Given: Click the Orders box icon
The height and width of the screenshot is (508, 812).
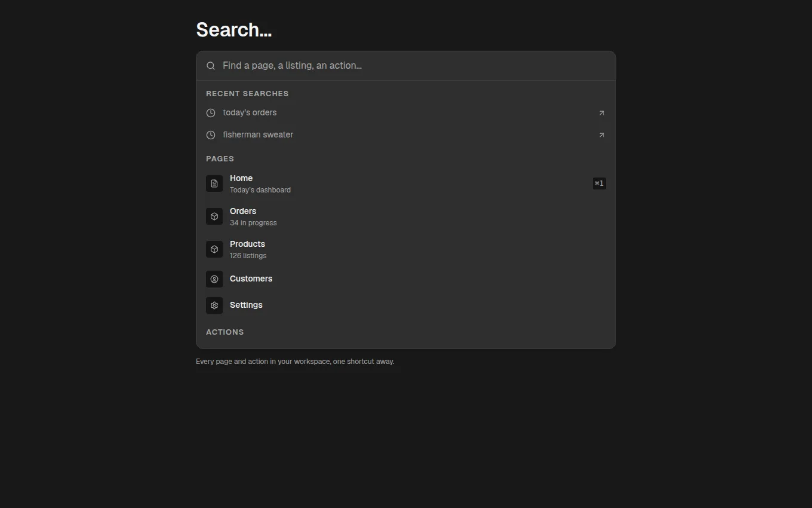Looking at the screenshot, I should pyautogui.click(x=214, y=216).
